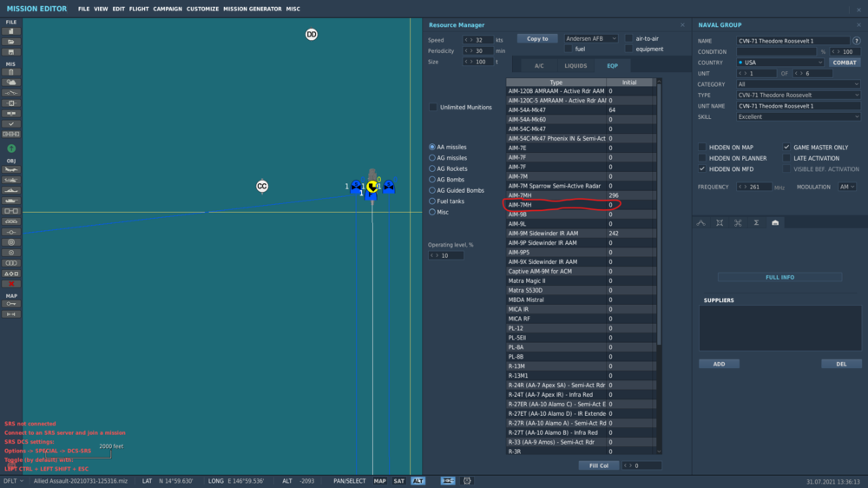Screen dimensions: 868x488
Task: Click the red X delete object icon
Action: (x=11, y=284)
